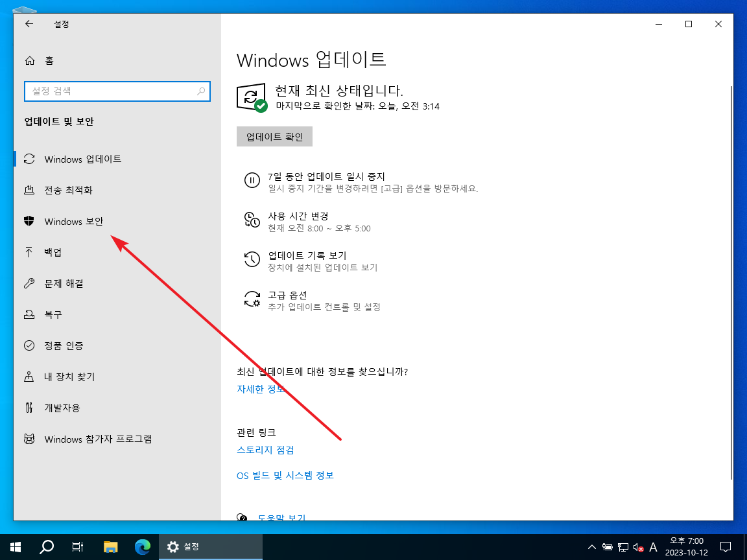747x560 pixels.
Task: Click the update history clock icon
Action: pyautogui.click(x=252, y=259)
